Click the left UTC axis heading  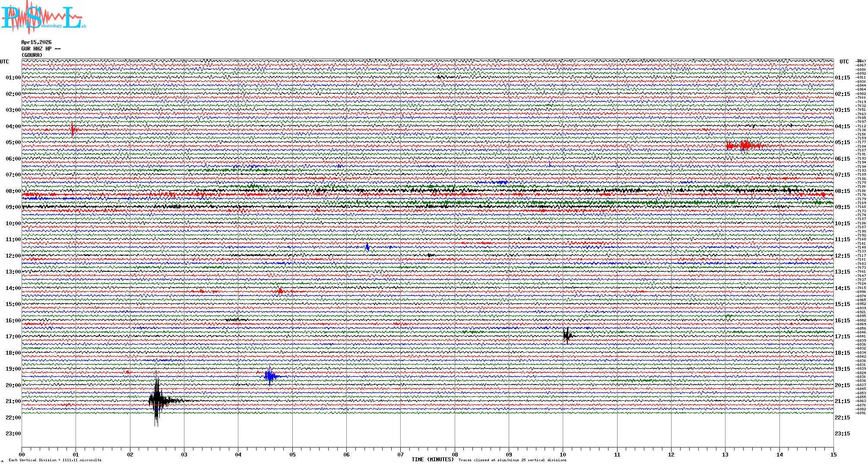point(4,62)
